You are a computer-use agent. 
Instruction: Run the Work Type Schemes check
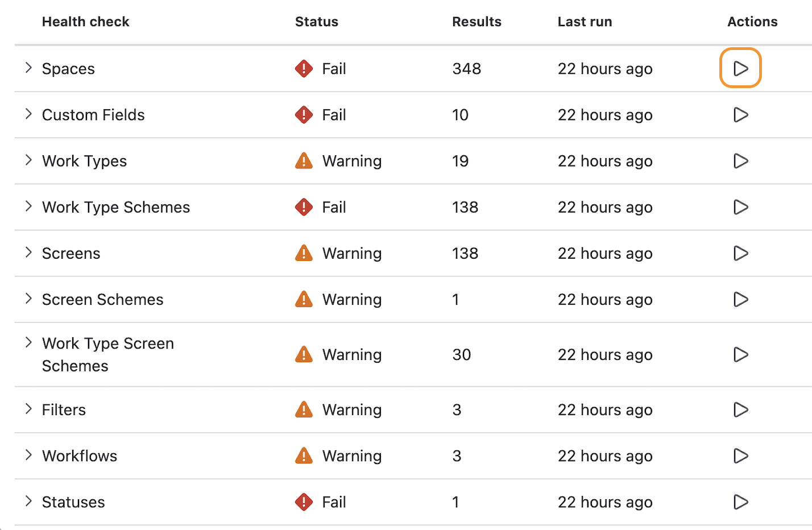click(x=740, y=207)
